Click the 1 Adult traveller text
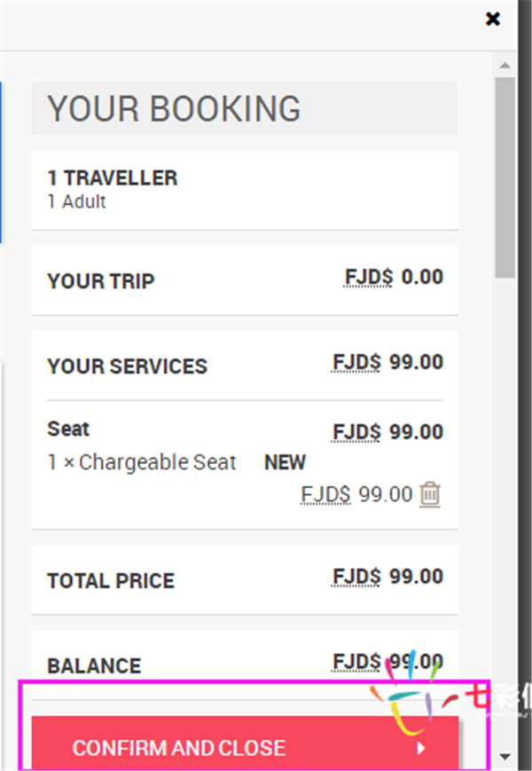Screen dimensions: 532x771 76,201
